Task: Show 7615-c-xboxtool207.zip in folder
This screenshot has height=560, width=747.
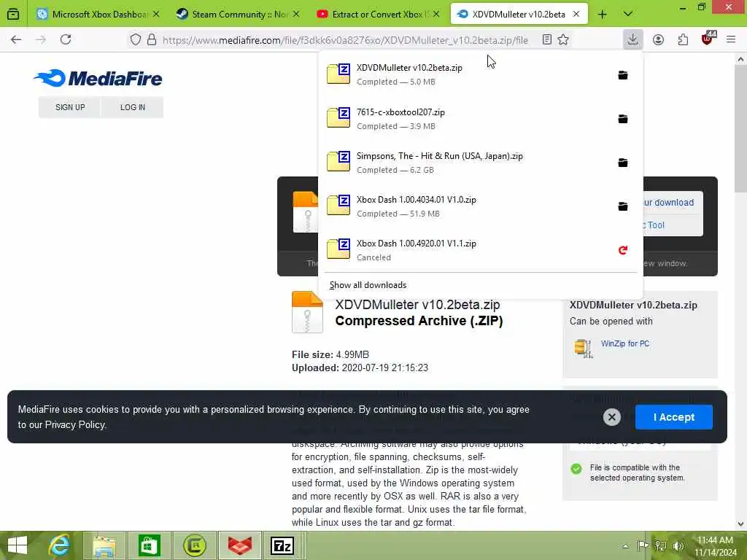Action: (623, 119)
